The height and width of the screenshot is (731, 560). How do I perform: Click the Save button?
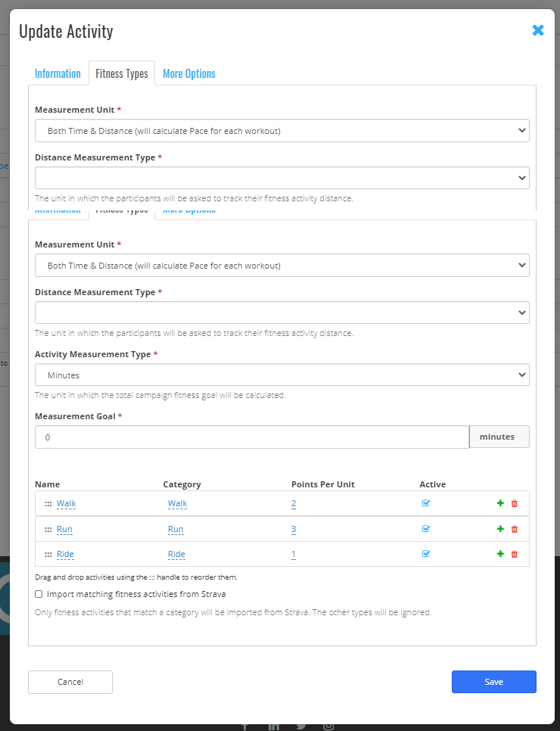pyautogui.click(x=493, y=681)
